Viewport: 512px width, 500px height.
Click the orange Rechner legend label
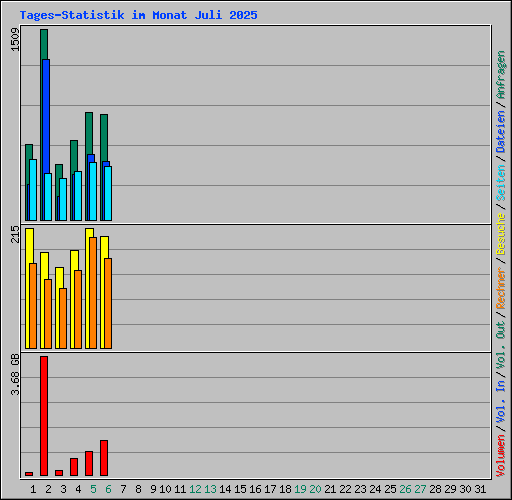501,288
